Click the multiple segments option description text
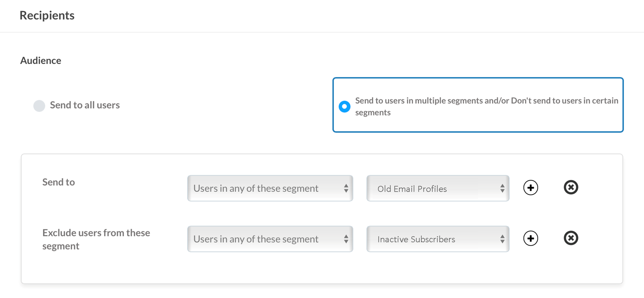Screen dimensions: 644x298 tap(487, 106)
